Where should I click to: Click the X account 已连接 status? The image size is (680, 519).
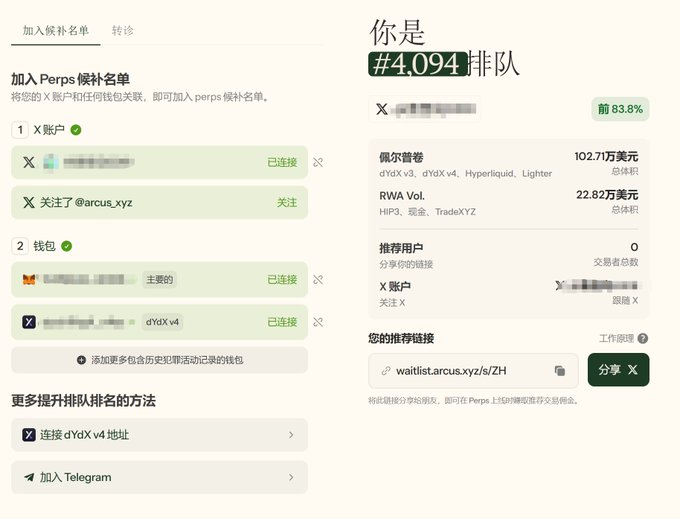tap(282, 163)
